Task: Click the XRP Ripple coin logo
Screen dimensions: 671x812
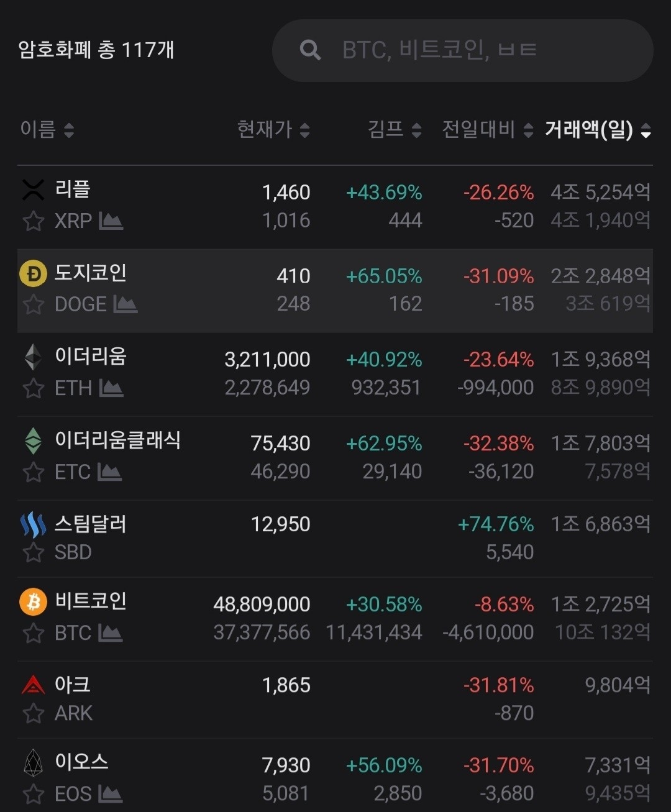Action: (33, 191)
